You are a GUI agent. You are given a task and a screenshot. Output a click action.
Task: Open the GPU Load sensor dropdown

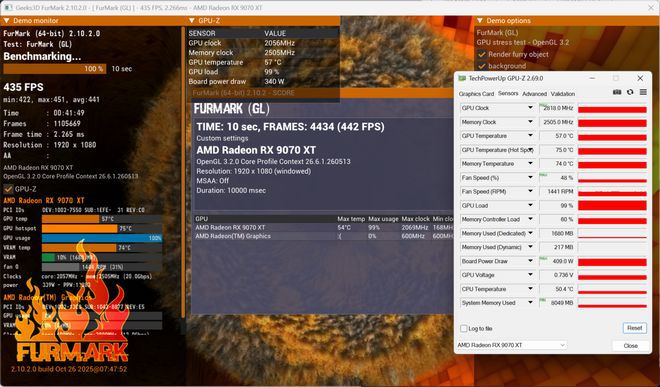tap(530, 206)
